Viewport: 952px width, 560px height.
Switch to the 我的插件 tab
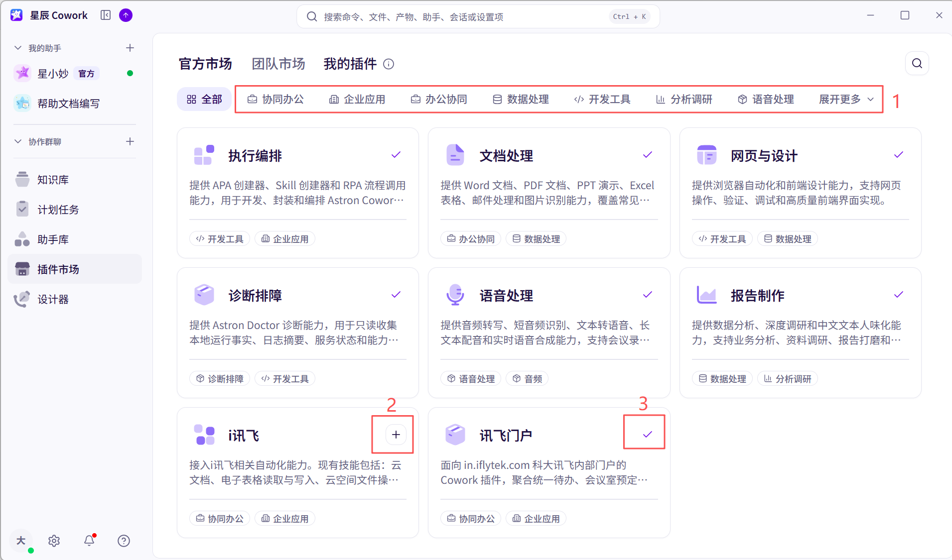coord(350,64)
